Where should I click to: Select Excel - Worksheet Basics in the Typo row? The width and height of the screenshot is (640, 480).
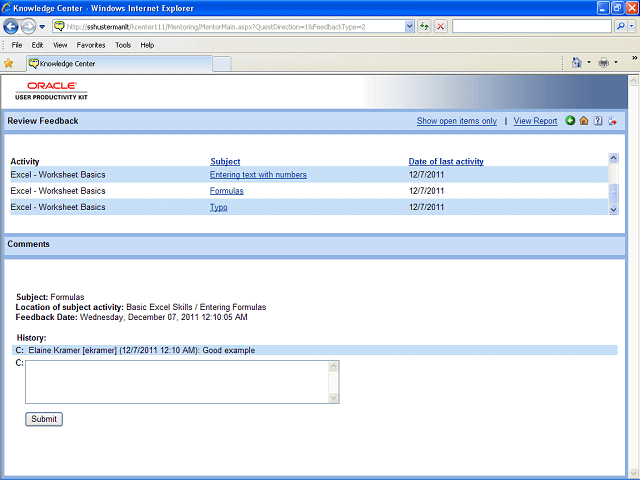coord(58,207)
